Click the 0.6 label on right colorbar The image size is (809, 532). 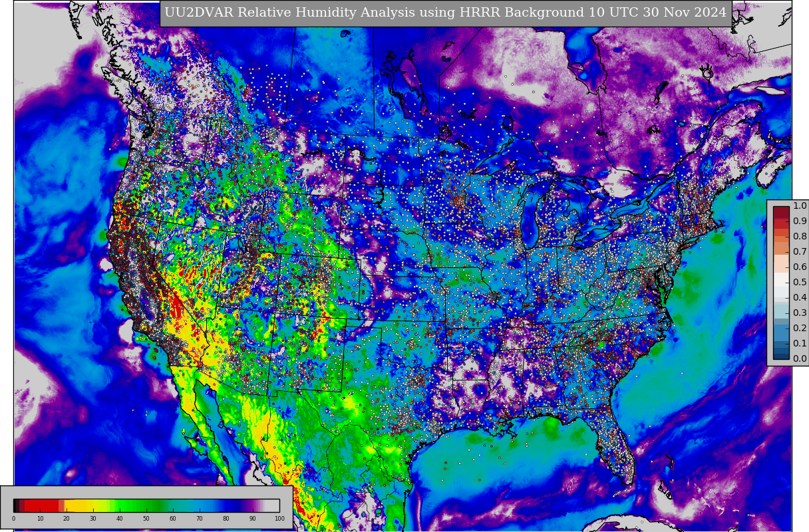pyautogui.click(x=800, y=267)
